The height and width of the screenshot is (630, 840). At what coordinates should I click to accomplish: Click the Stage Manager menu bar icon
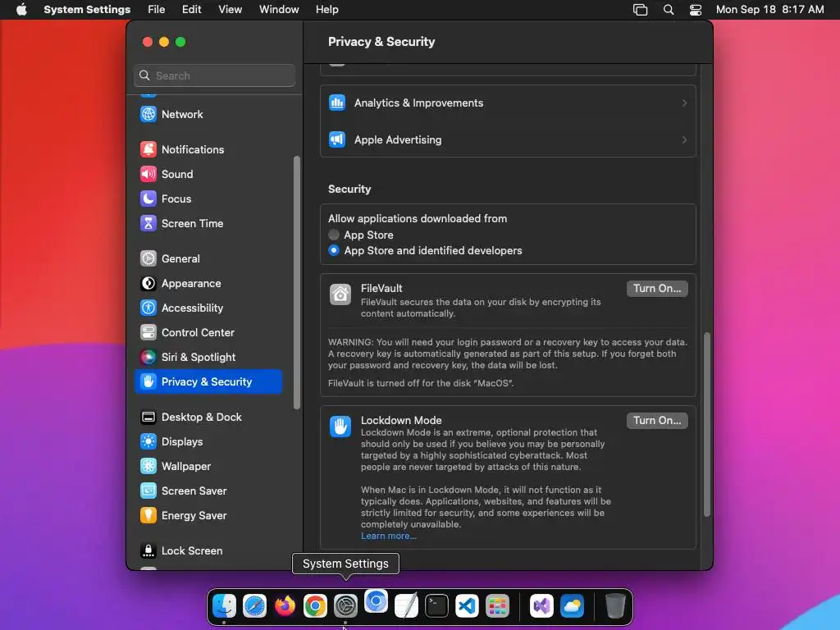[640, 10]
